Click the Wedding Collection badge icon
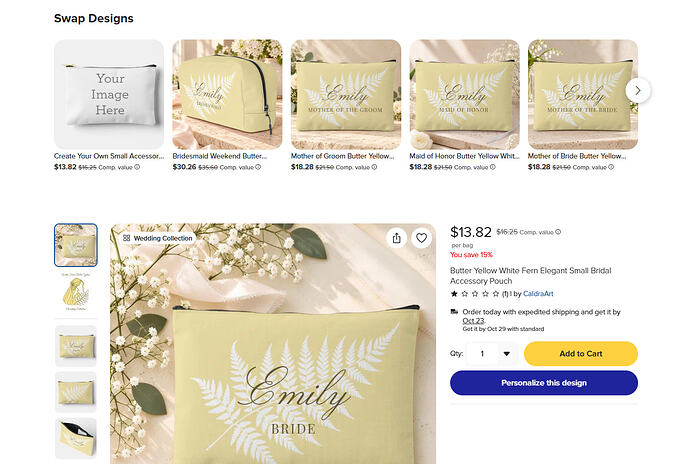The width and height of the screenshot is (690, 464). pyautogui.click(x=127, y=238)
